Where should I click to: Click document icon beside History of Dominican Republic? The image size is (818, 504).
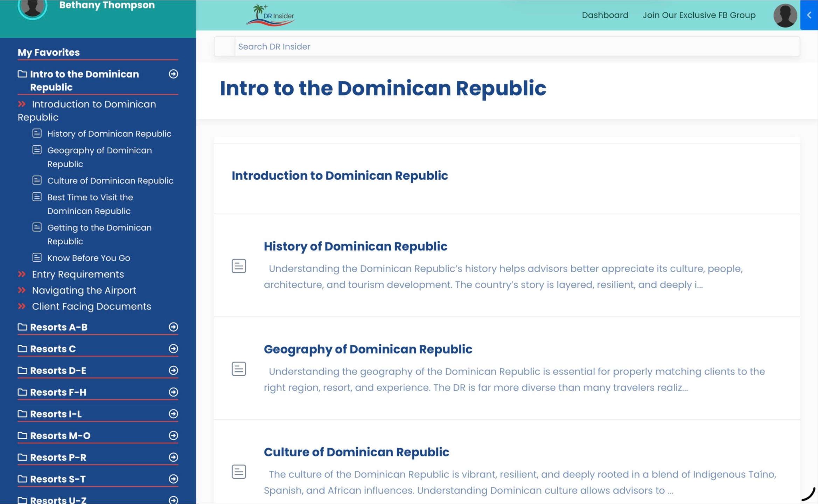[x=239, y=266]
